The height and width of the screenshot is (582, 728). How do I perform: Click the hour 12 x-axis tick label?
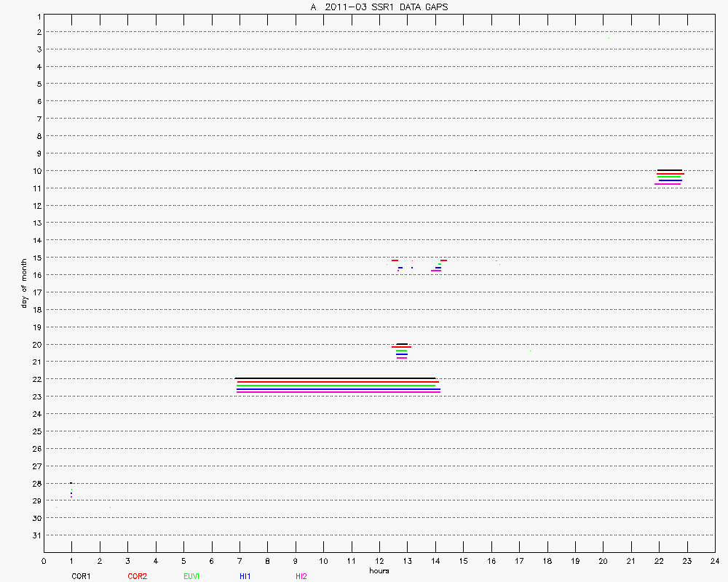click(x=379, y=561)
